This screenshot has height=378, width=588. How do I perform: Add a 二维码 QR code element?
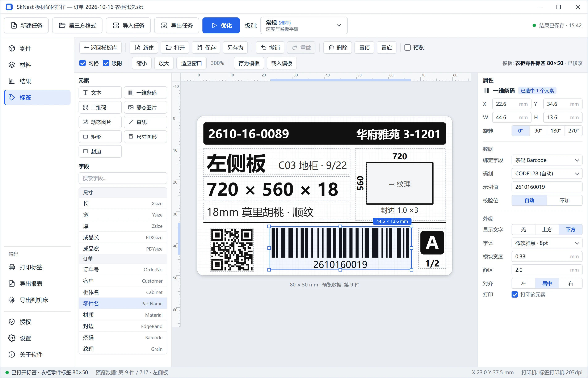coord(100,107)
